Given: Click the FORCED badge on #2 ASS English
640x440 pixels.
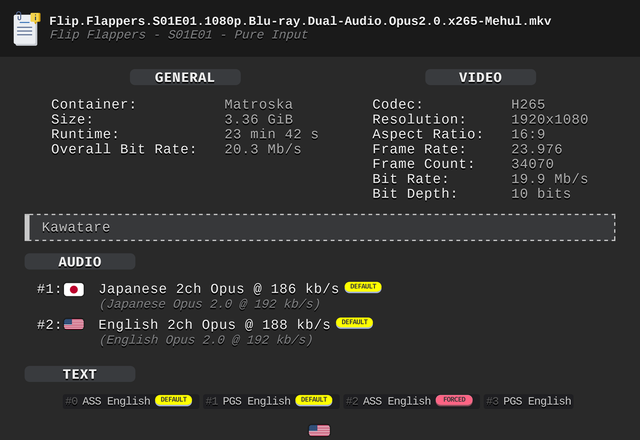Looking at the screenshot, I should click(x=454, y=400).
